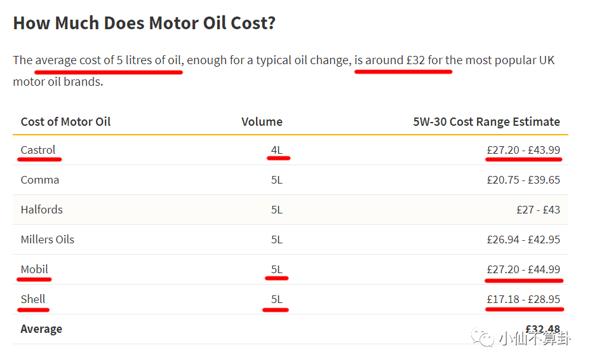Click the Halfords £27 - £43 price
Viewport: 590px width, 364px height.
pyautogui.click(x=538, y=210)
